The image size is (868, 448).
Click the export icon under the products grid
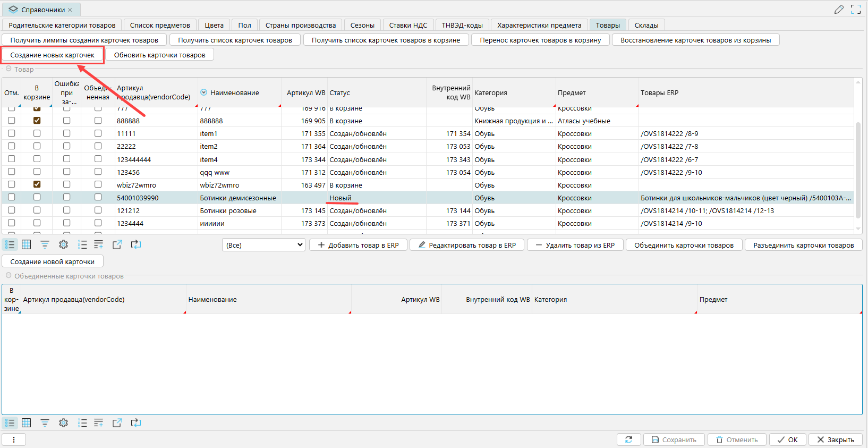pyautogui.click(x=117, y=244)
